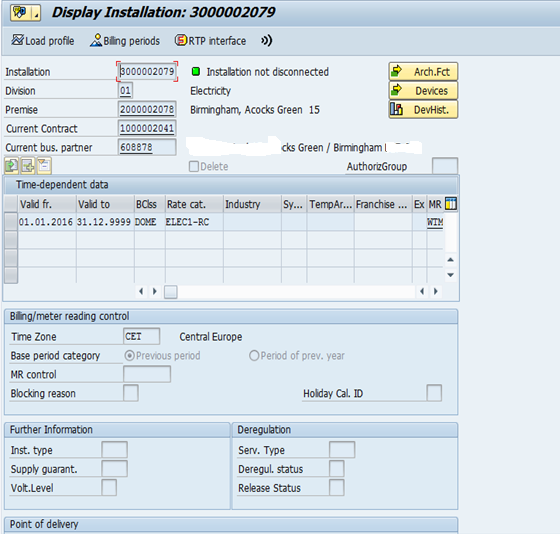Open the Load profile toolbar item

(43, 41)
